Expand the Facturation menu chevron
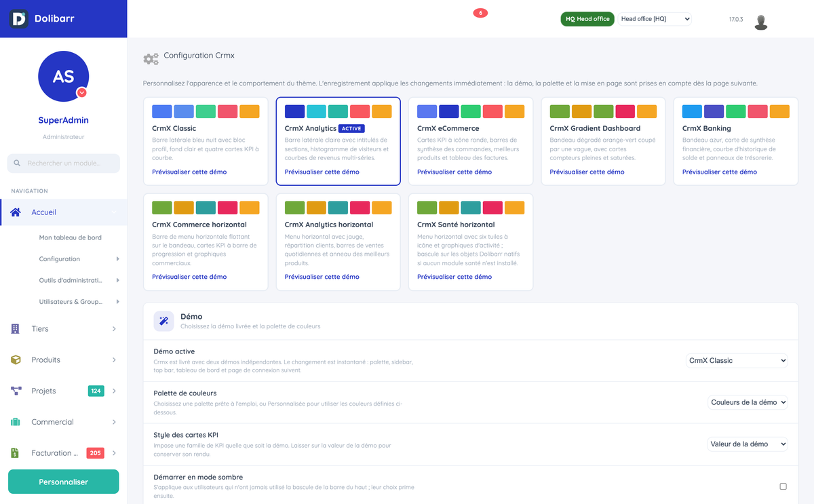Viewport: 814px width, 504px height. pos(114,453)
